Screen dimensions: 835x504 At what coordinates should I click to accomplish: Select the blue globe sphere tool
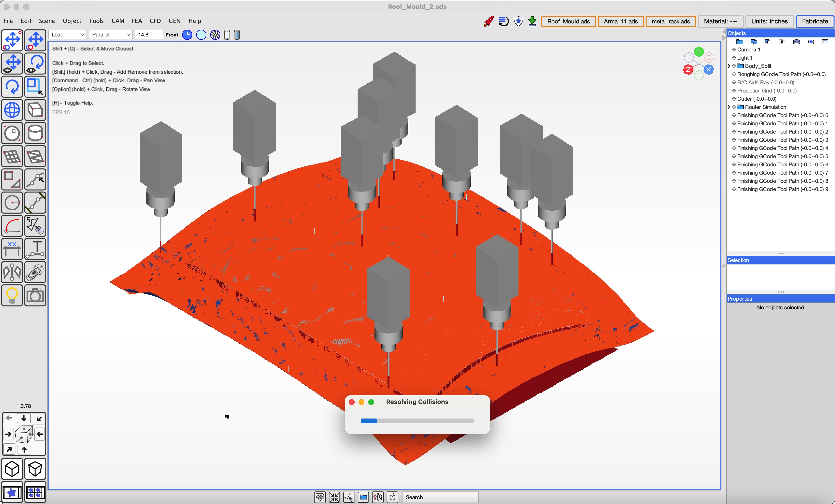pyautogui.click(x=12, y=110)
